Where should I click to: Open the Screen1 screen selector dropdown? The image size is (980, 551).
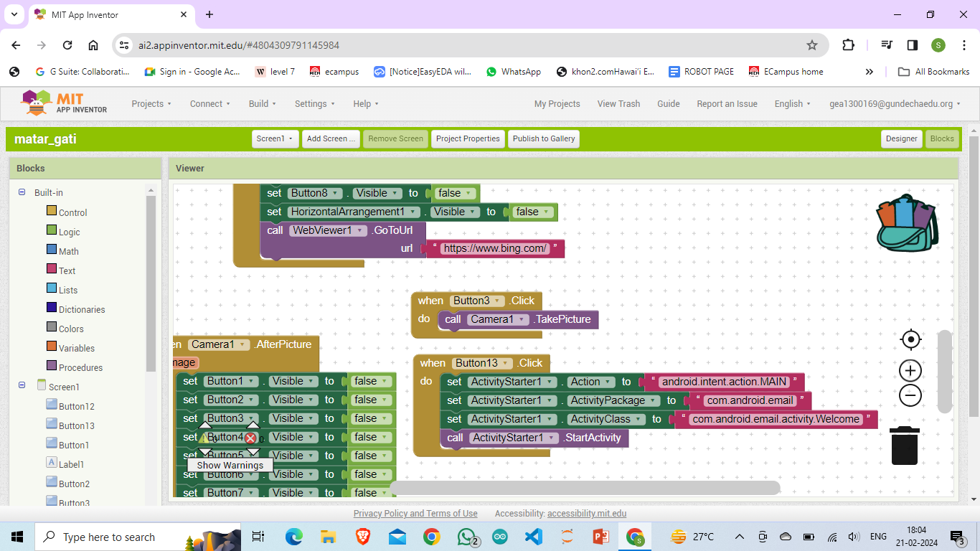click(275, 138)
